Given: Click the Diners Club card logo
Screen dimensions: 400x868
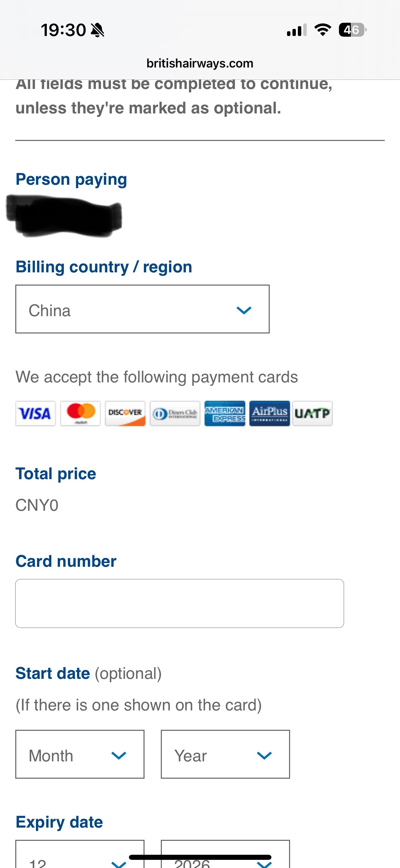Looking at the screenshot, I should (x=175, y=413).
